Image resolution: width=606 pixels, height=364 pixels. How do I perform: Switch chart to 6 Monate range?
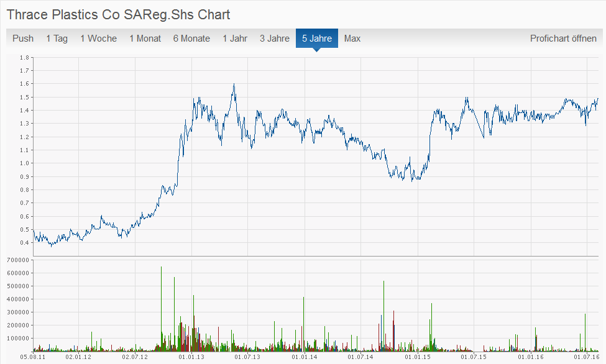pos(191,39)
